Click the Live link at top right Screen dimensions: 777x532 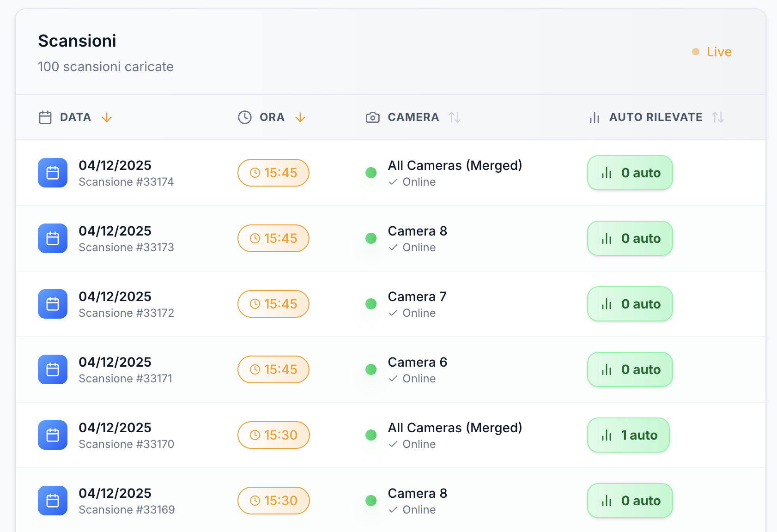click(x=719, y=52)
